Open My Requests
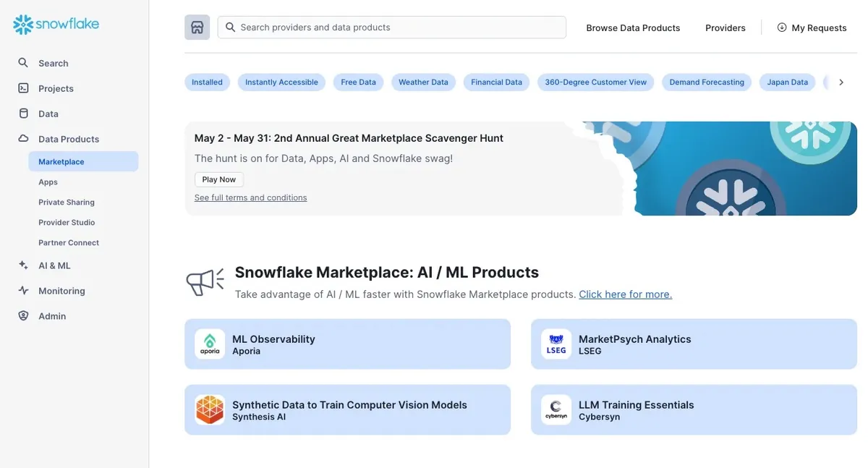Screen dimensions: 868x468 point(812,27)
